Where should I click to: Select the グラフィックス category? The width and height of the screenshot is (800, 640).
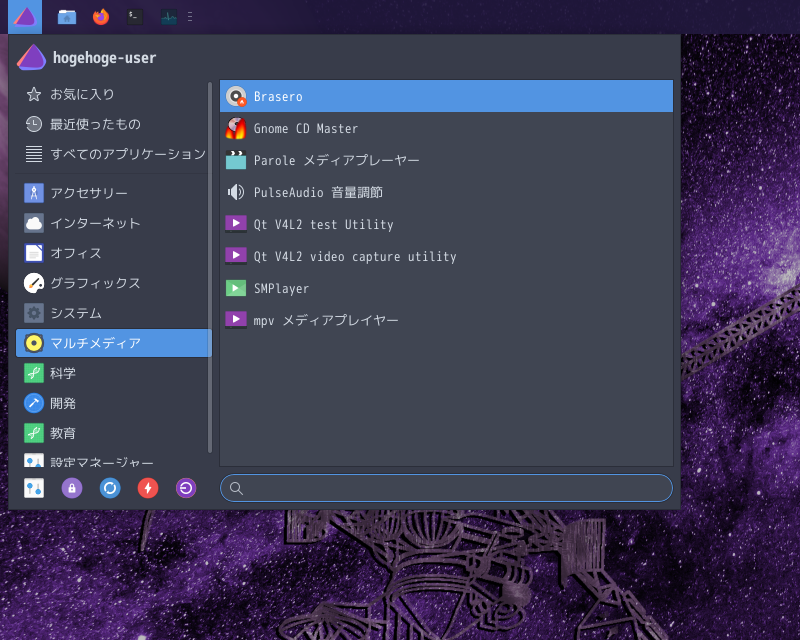(x=113, y=283)
